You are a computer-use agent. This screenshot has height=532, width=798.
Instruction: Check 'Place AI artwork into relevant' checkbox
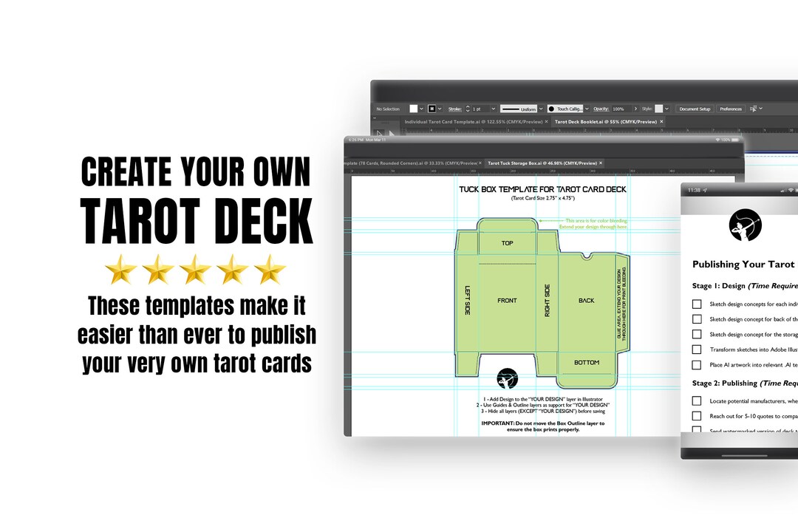(x=697, y=365)
